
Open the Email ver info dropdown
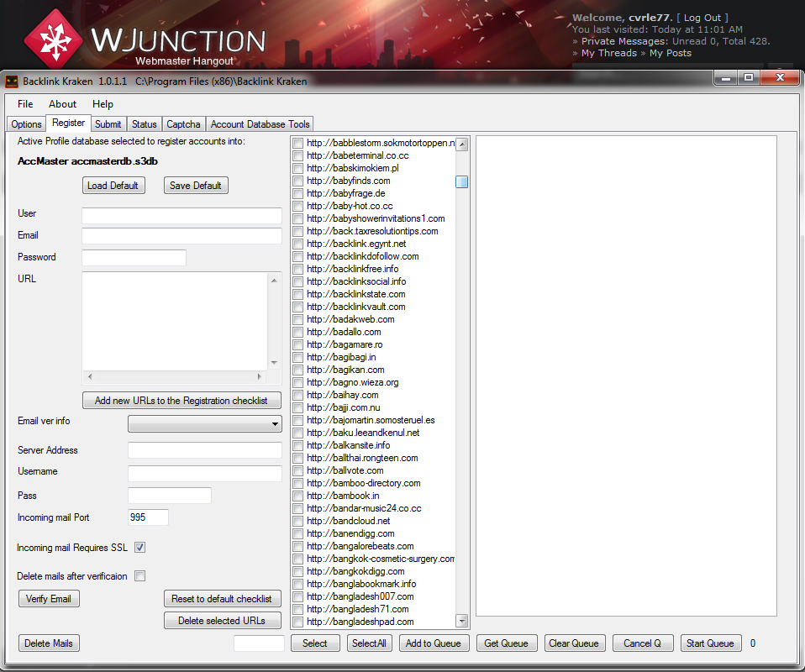tap(204, 424)
